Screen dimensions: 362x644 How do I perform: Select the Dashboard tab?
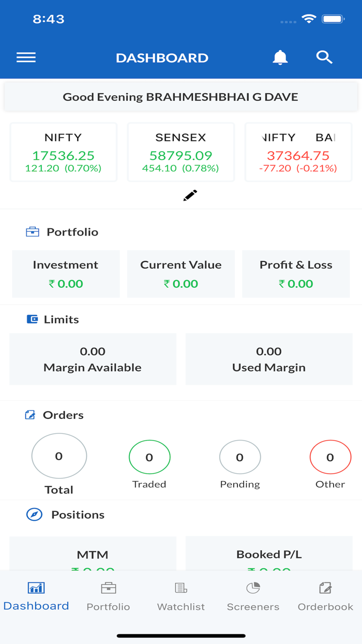coord(36,594)
